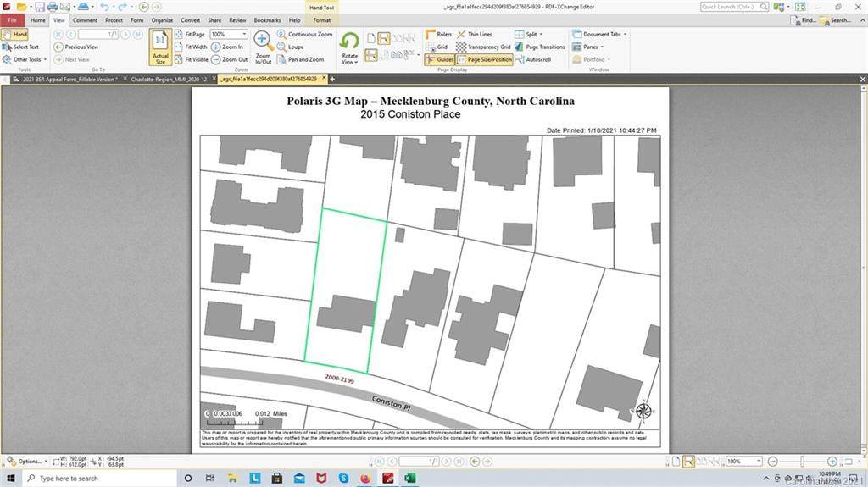The width and height of the screenshot is (868, 487).
Task: Click the Print icon in quick access toolbar
Action: [x=52, y=7]
